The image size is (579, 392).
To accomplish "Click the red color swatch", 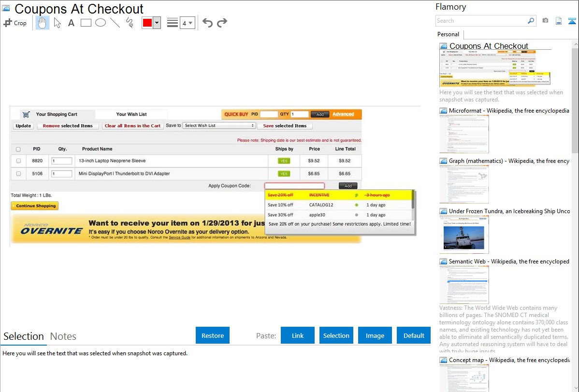I will click(147, 23).
